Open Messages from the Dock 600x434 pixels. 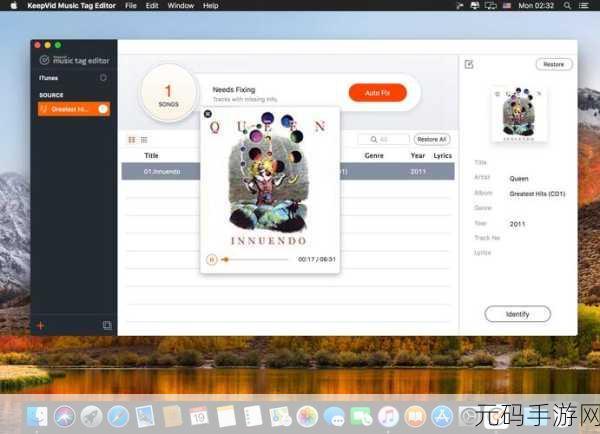click(334, 416)
